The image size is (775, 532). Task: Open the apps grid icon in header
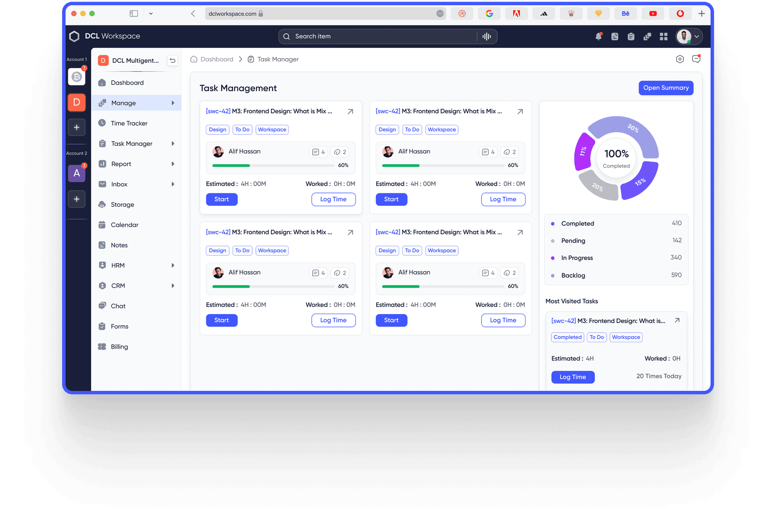(664, 37)
